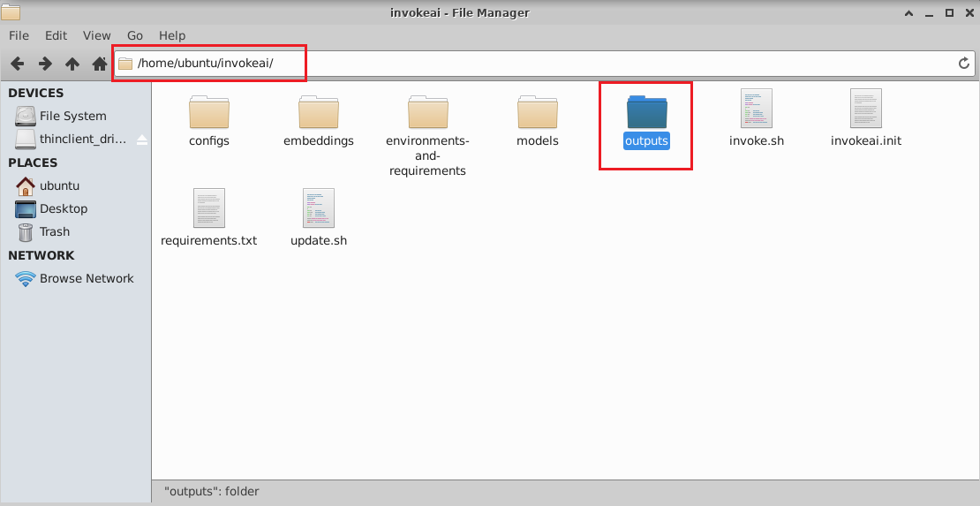Click the "requirements.txt" file name label
Image resolution: width=980 pixels, height=506 pixels.
point(208,240)
